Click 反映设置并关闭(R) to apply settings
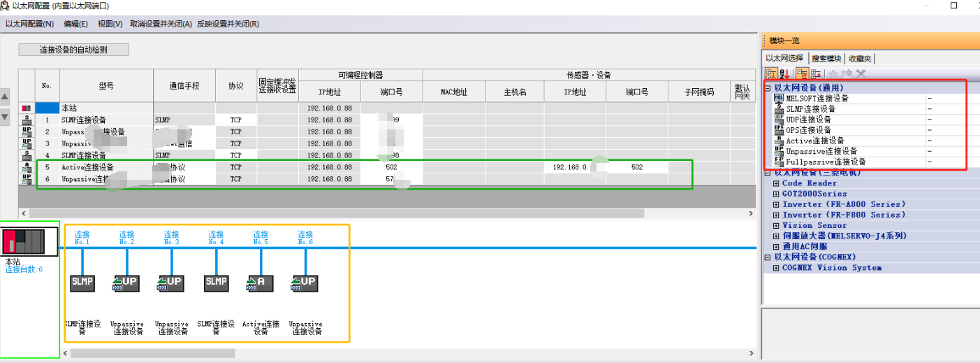The height and width of the screenshot is (363, 980). pos(228,24)
